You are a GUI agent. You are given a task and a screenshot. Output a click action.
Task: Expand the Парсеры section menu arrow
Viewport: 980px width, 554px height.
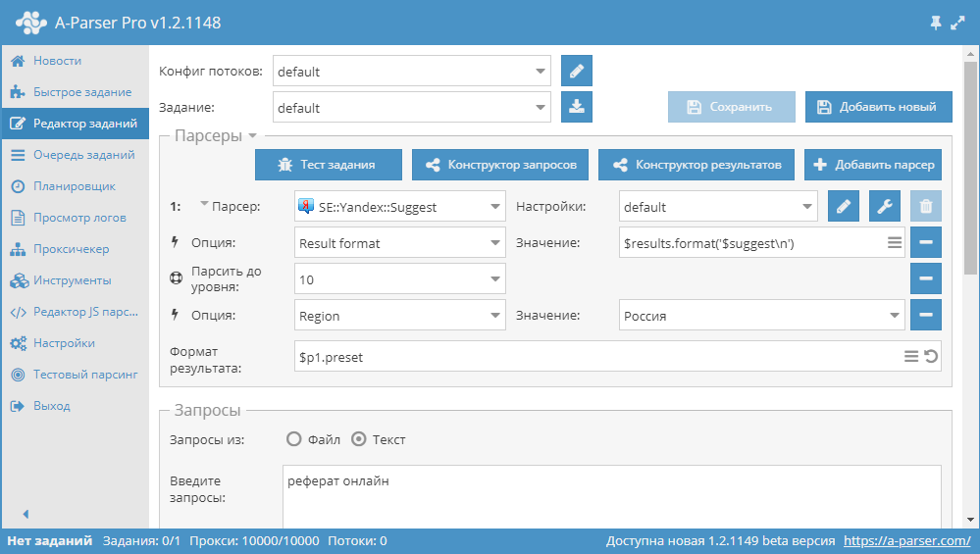click(x=252, y=135)
